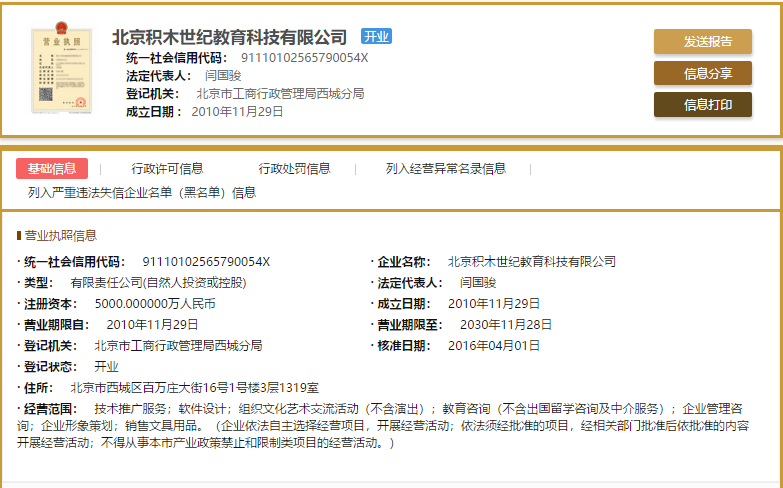
Task: Switch to the 行政许可信息 tab
Action: [x=167, y=168]
